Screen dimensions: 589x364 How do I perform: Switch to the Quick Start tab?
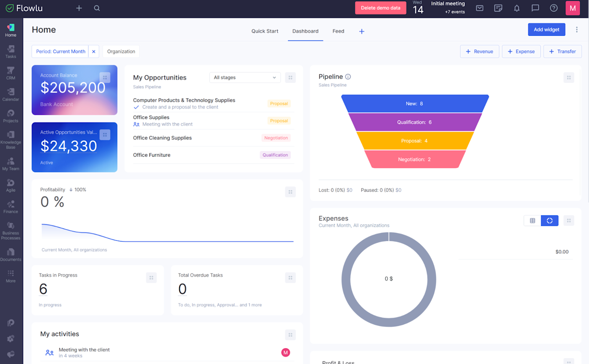[x=265, y=31]
